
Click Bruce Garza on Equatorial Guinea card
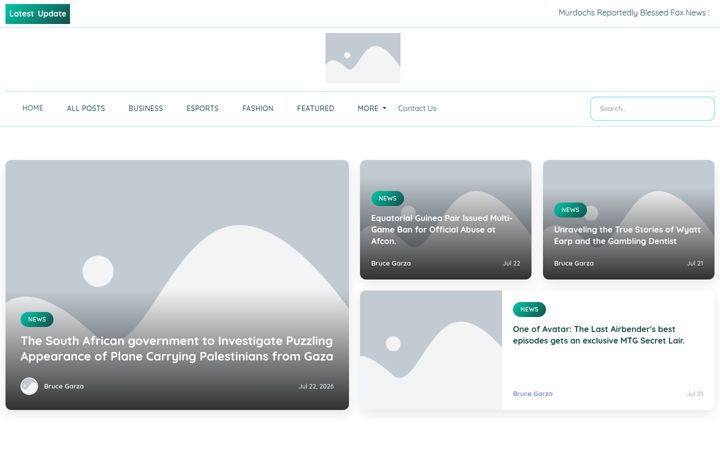(x=391, y=263)
